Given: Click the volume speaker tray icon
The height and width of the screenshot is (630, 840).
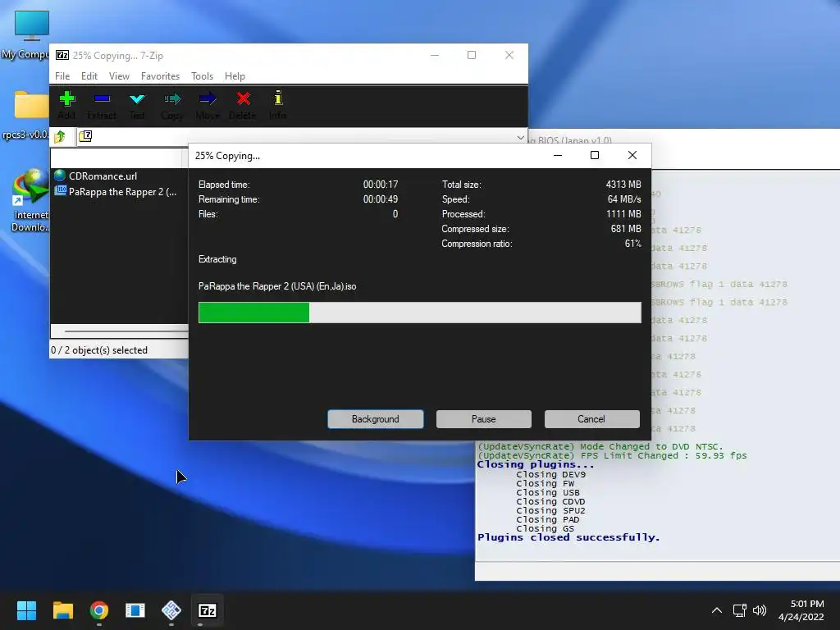Looking at the screenshot, I should pyautogui.click(x=760, y=610).
